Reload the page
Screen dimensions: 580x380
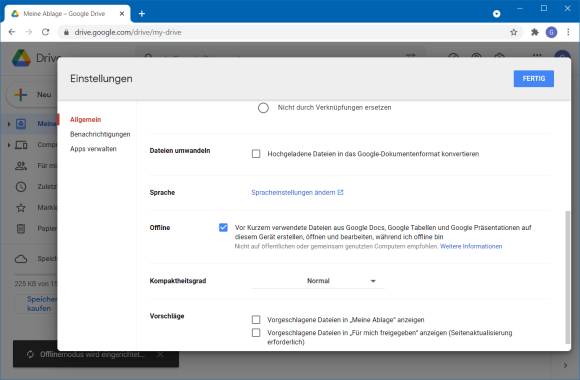[x=45, y=32]
